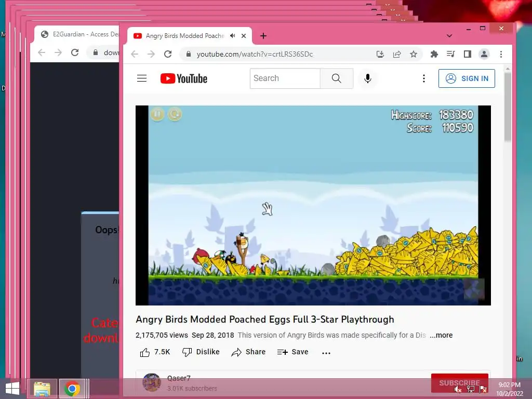Close the Angry Birds Modded tab

pyautogui.click(x=244, y=36)
